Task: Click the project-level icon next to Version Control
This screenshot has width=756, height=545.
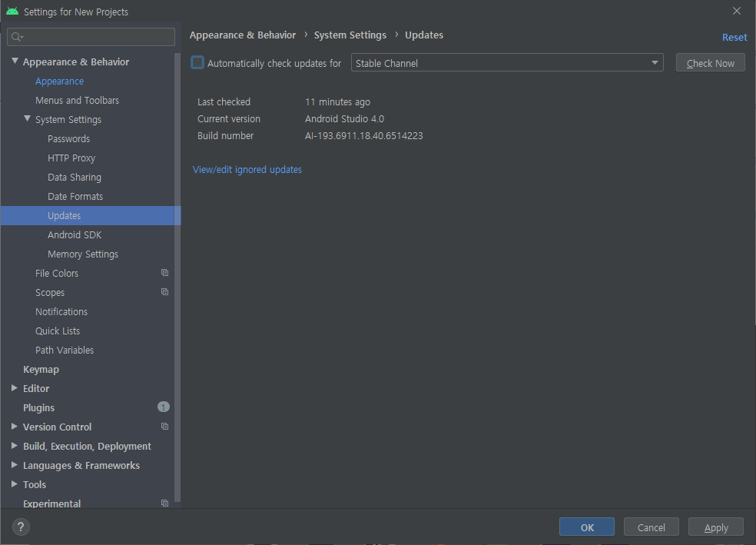Action: [x=165, y=427]
